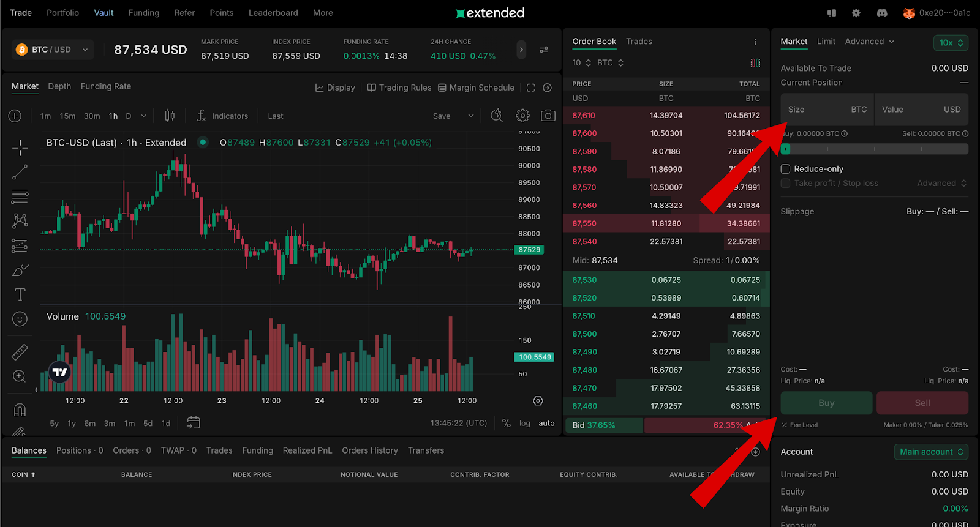Open the BTC/USD market selector

tap(53, 50)
